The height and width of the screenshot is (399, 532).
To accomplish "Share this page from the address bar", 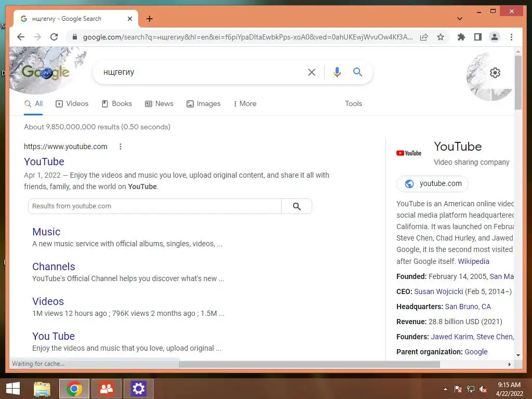I will (424, 37).
